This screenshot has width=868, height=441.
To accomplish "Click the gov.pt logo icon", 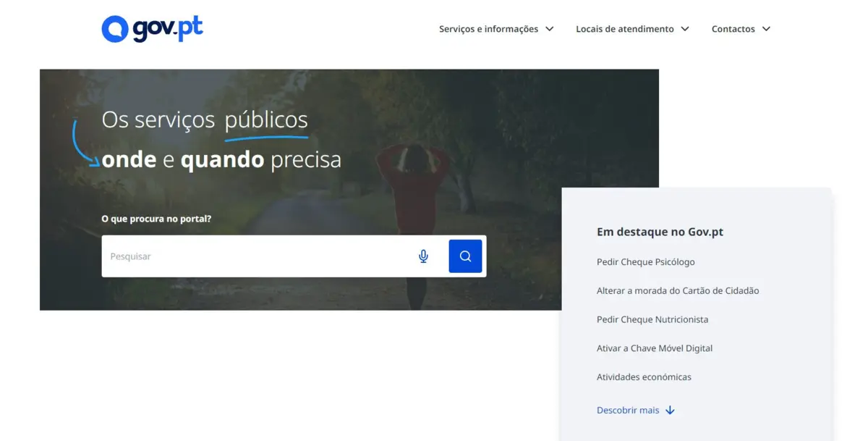I will pyautogui.click(x=114, y=28).
